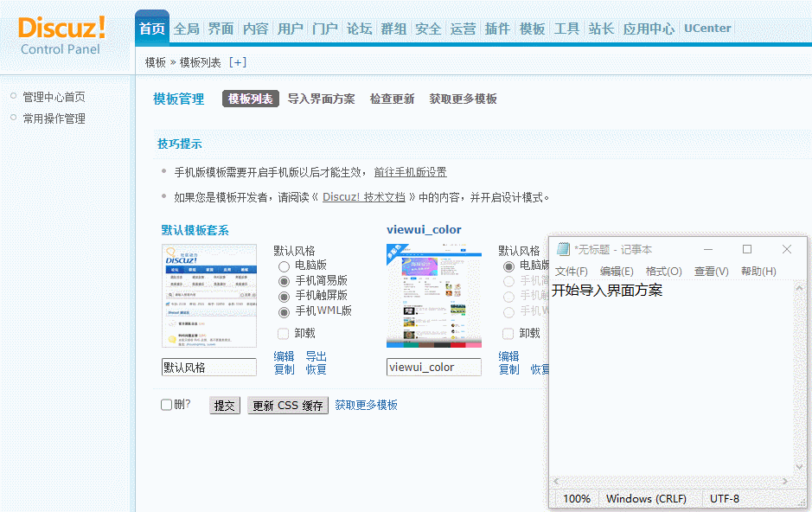Viewport: 812px width, 512px height.
Task: Click the Notepad app icon in title bar
Action: pyautogui.click(x=564, y=249)
